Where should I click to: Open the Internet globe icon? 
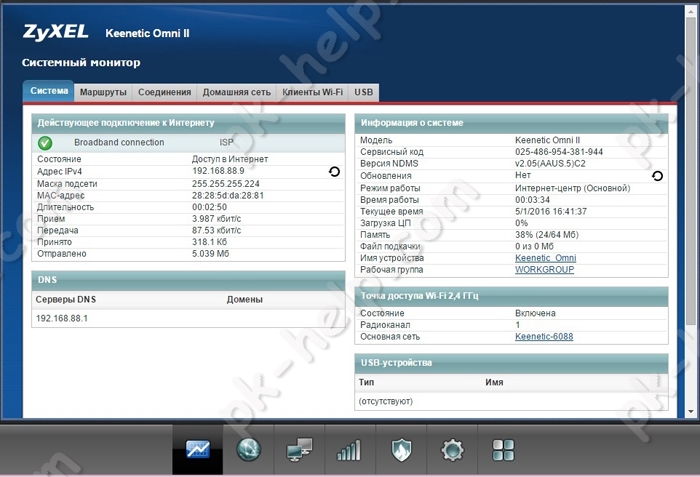[x=248, y=449]
